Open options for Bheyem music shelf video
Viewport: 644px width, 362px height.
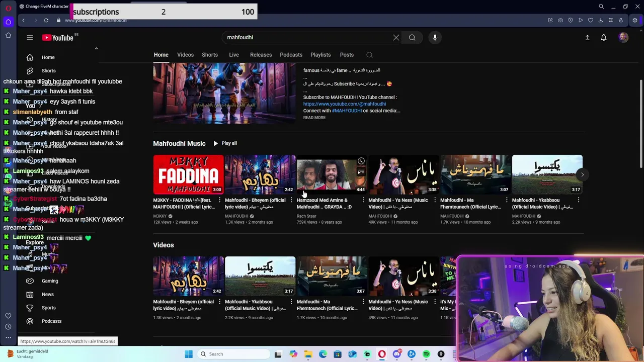tap(291, 200)
